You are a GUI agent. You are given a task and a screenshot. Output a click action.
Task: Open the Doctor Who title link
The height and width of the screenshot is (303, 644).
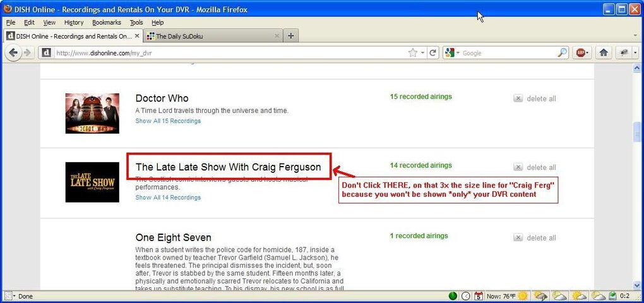[x=162, y=98]
